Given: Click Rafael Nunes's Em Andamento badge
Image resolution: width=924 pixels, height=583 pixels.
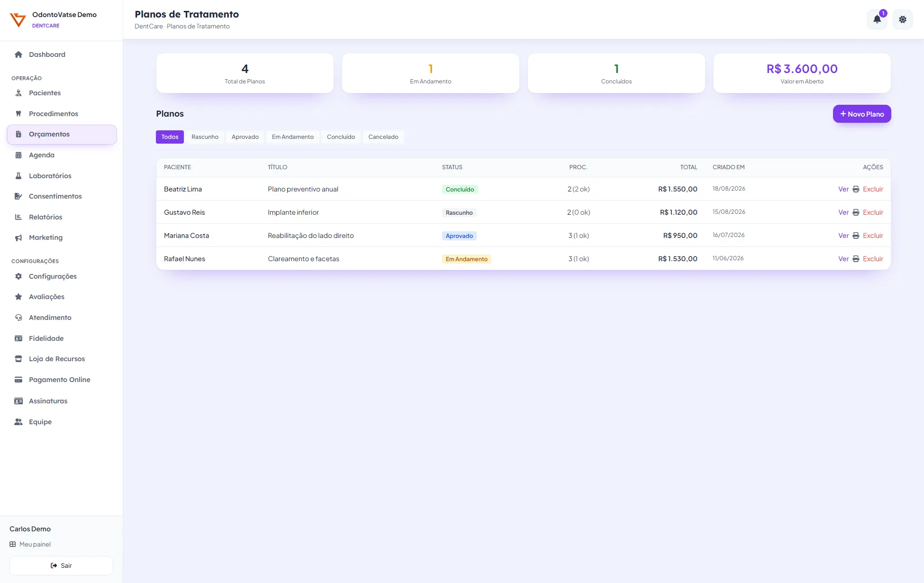Looking at the screenshot, I should pos(467,259).
